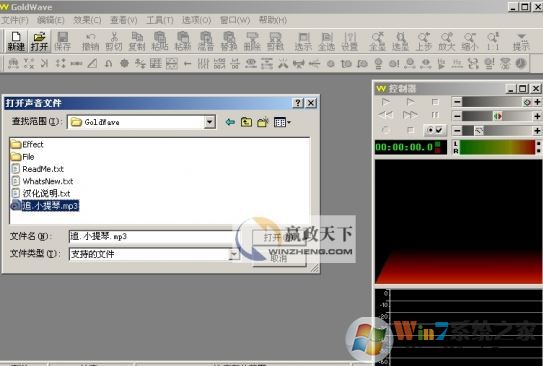The height and width of the screenshot is (366, 543).
Task: Click the rewind button in Controller
Action: (x=385, y=115)
